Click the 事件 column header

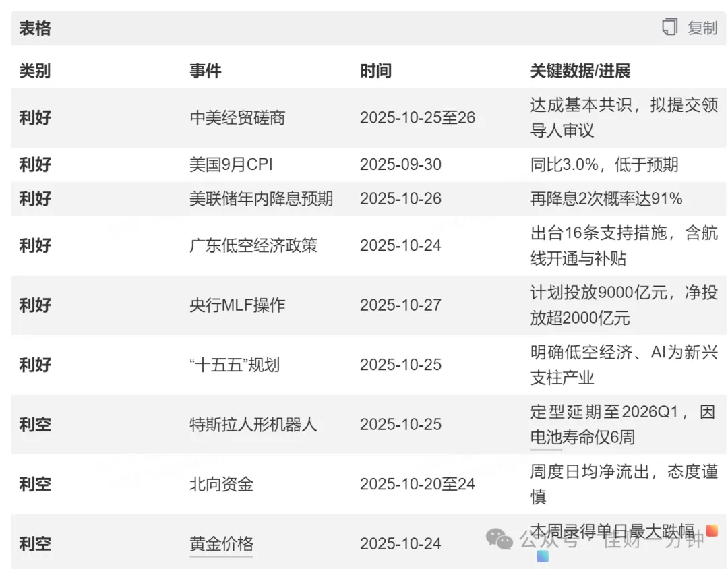click(205, 71)
